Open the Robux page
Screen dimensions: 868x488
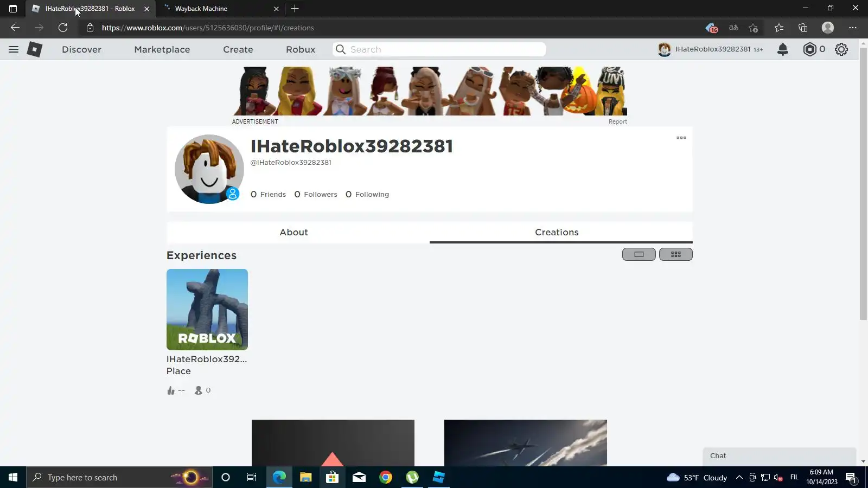click(x=301, y=49)
